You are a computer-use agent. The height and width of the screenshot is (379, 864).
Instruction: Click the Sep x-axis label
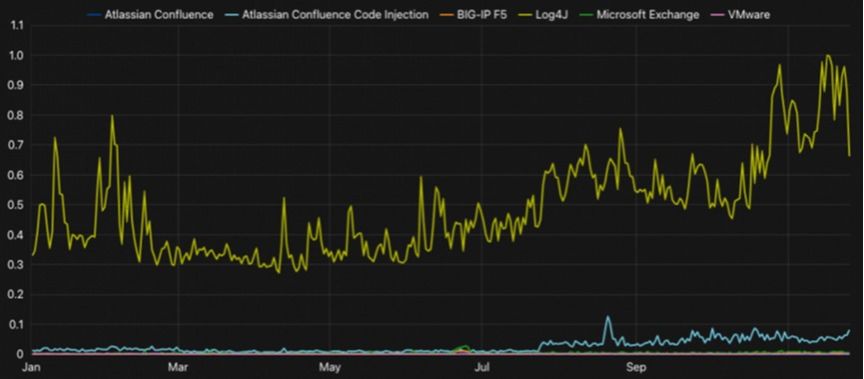point(636,367)
